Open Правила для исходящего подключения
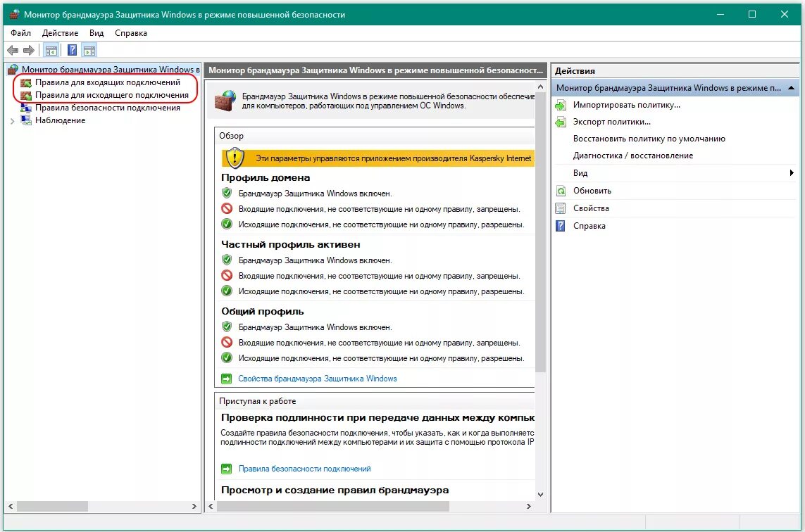The height and width of the screenshot is (532, 805). (112, 95)
